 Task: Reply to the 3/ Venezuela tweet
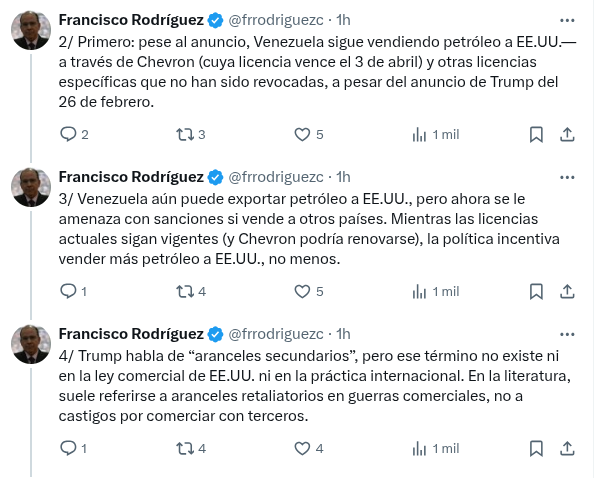click(x=68, y=291)
